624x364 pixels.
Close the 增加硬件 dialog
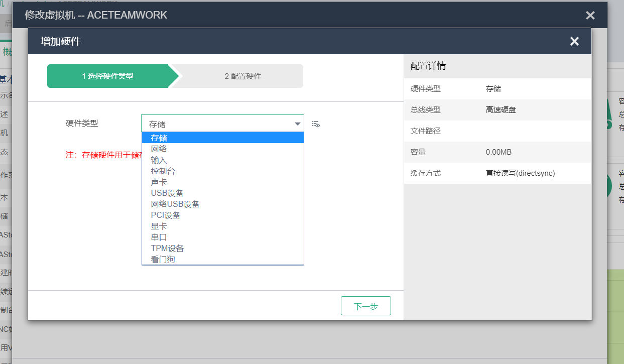[574, 41]
